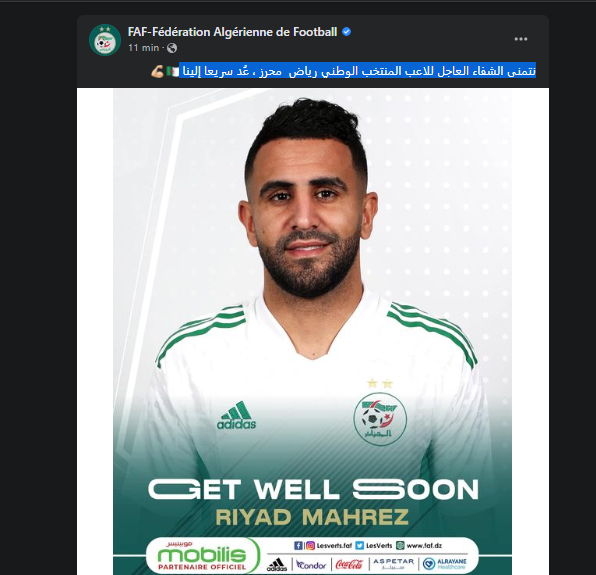Screen dimensions: 596x575
Task: Click the FAF-Fédération Algérienne de Football name
Action: pos(233,32)
